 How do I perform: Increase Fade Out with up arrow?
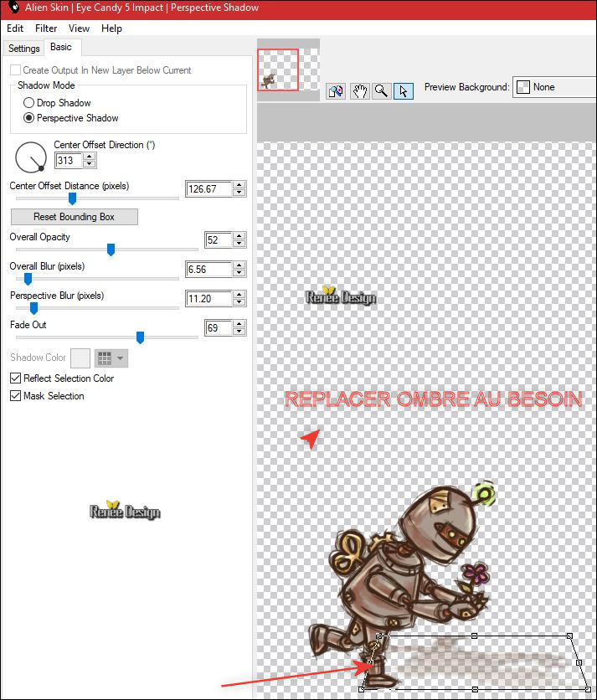tap(239, 324)
